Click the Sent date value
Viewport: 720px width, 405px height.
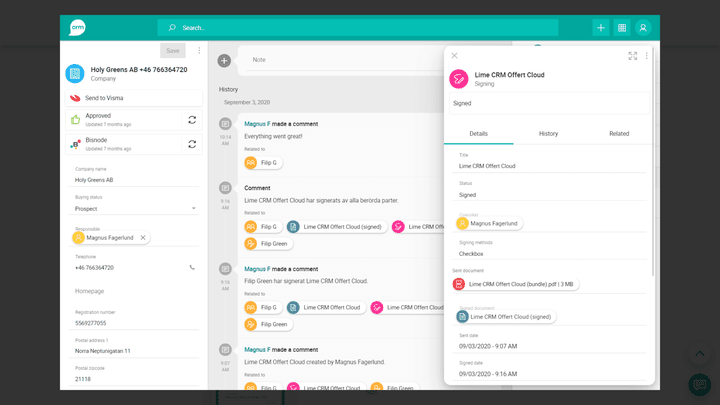pyautogui.click(x=488, y=346)
